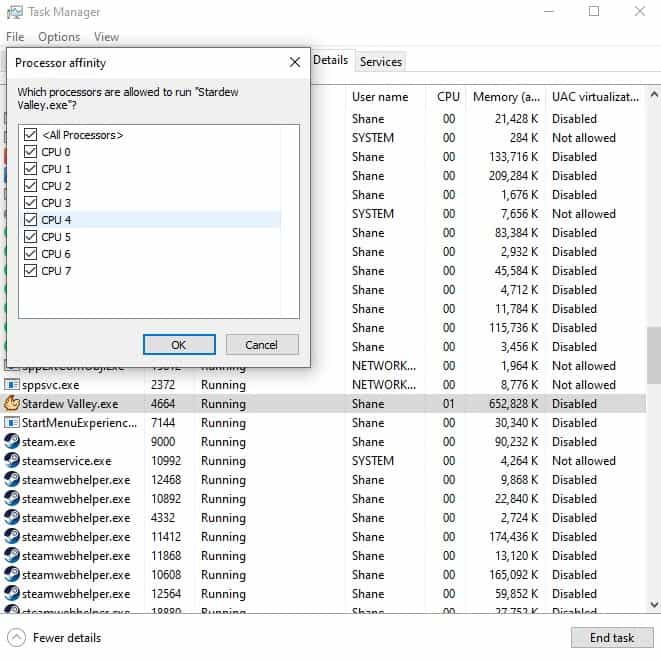Click the 174,436 K memory value
The image size is (661, 661).
point(513,536)
